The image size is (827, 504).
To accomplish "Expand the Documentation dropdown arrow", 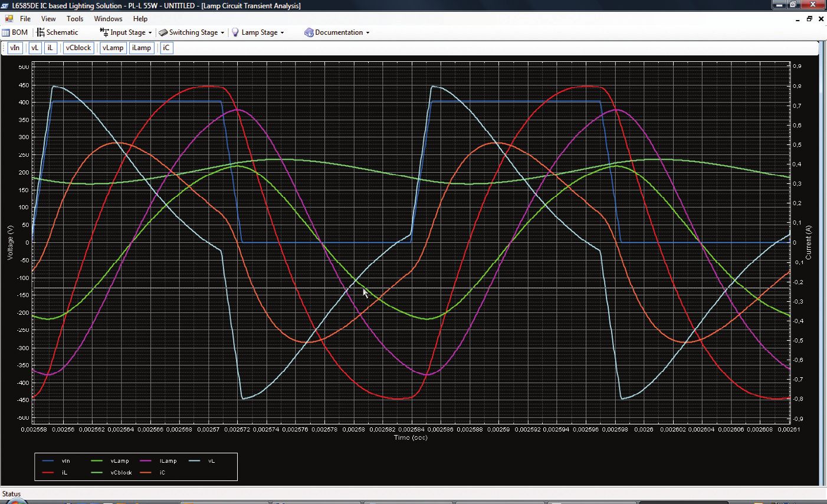I will [x=367, y=33].
